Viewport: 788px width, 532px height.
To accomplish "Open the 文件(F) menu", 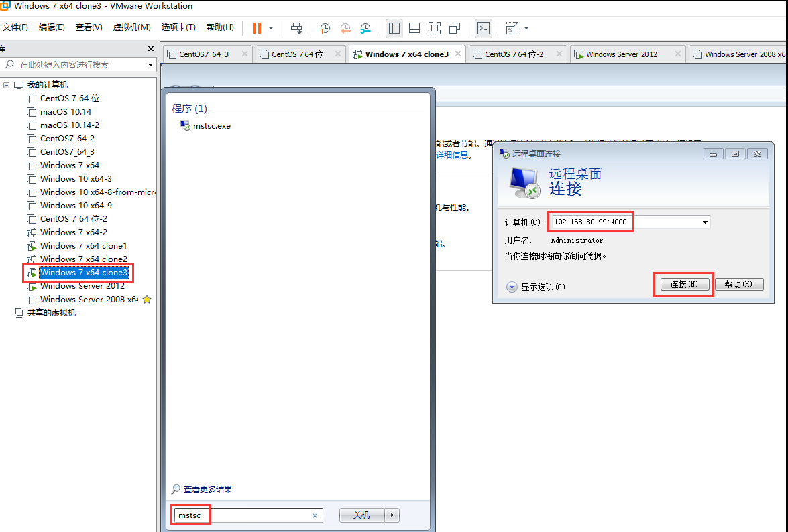I will click(x=15, y=27).
